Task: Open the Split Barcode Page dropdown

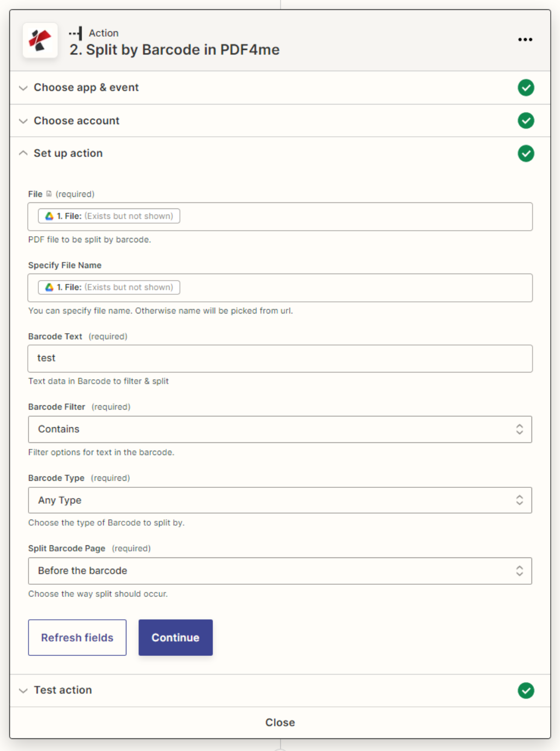Action: 279,570
